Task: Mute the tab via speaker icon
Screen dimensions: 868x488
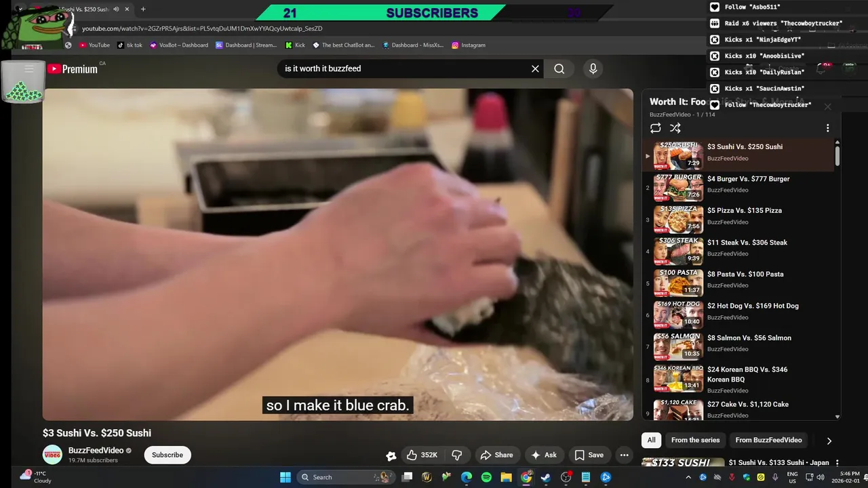Action: (116, 9)
